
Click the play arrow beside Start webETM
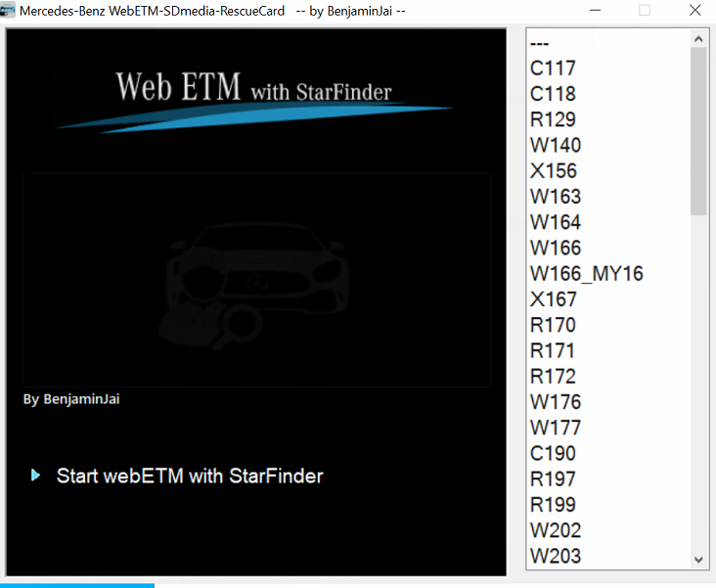36,475
